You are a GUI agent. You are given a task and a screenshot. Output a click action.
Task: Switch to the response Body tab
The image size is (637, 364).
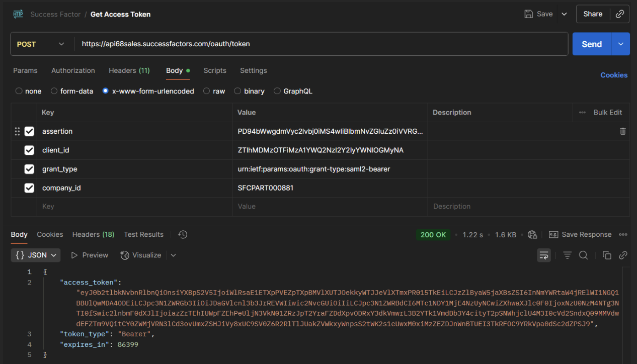(19, 234)
